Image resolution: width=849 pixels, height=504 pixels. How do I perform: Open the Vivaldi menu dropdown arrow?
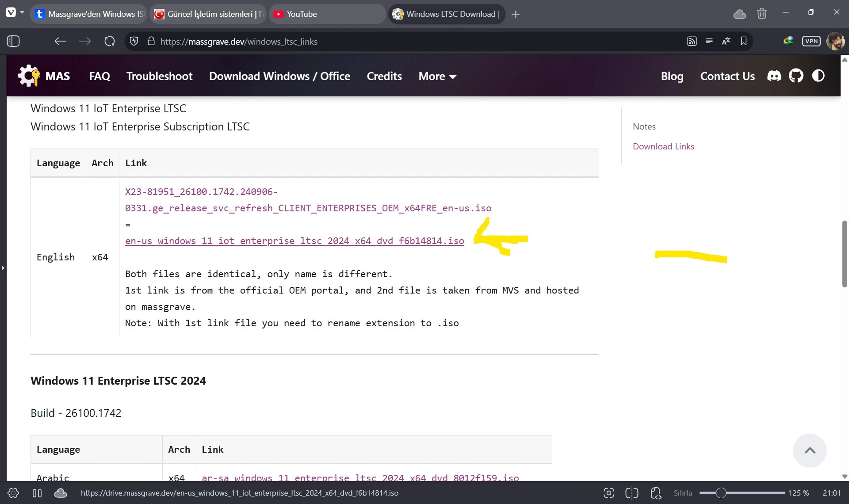coord(22,12)
